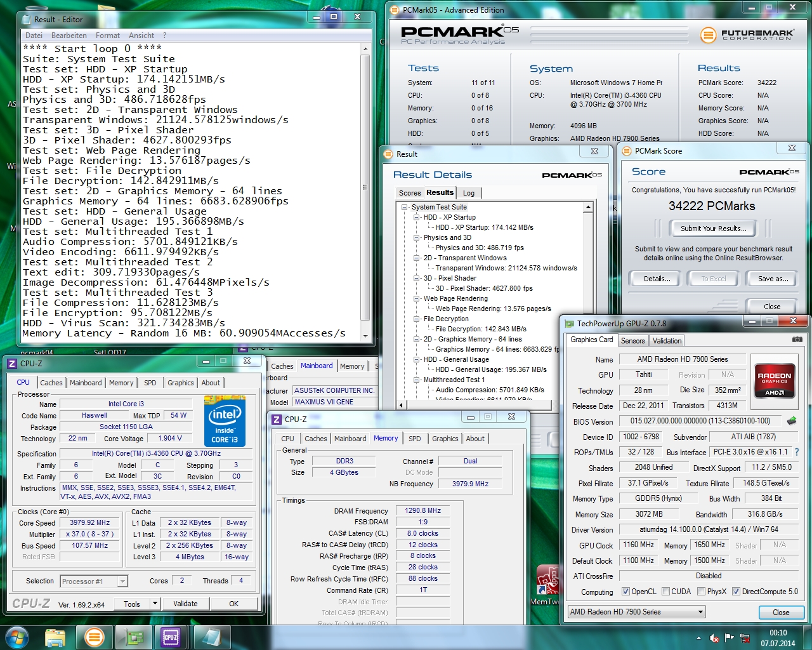Image resolution: width=812 pixels, height=650 pixels.
Task: Click the taskbar clock 00:10
Action: click(778, 633)
